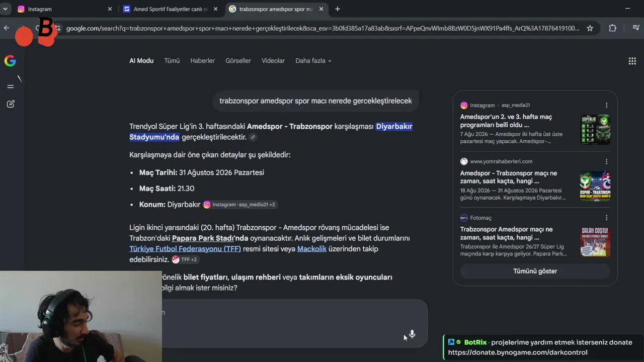This screenshot has height=362, width=644.
Task: Click the Google logo in the sidebar
Action: pos(10,61)
